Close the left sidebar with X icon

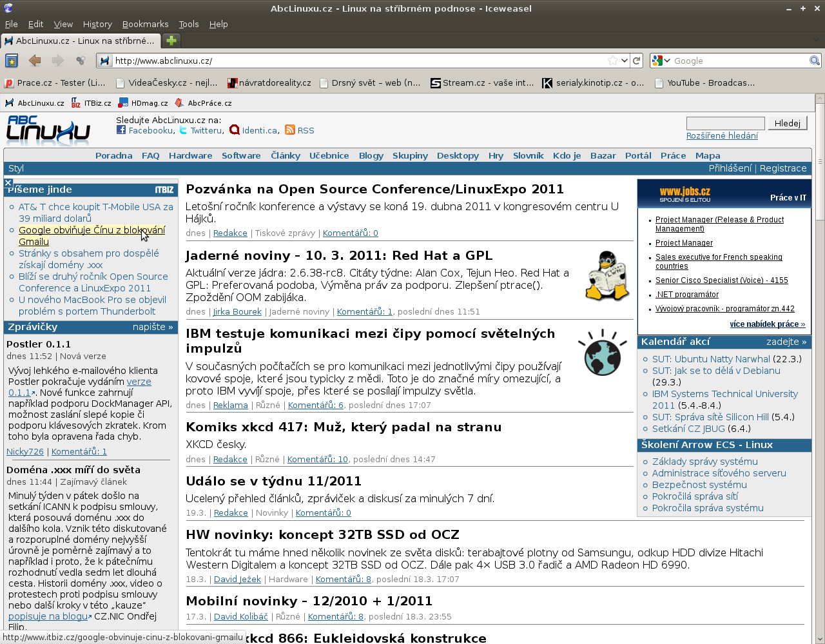8,183
